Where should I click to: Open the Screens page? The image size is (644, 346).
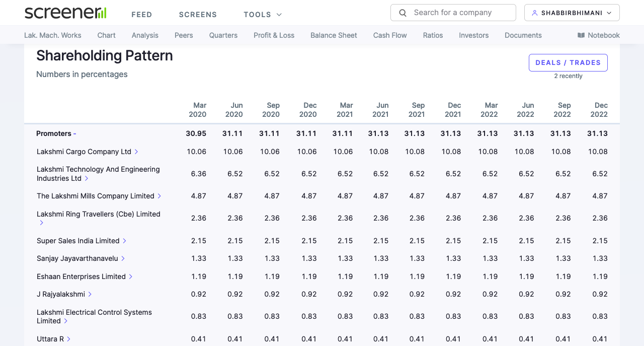[x=198, y=15]
